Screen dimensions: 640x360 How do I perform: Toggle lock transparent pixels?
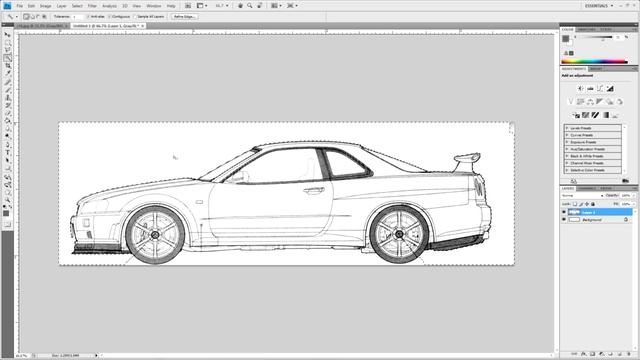[575, 204]
